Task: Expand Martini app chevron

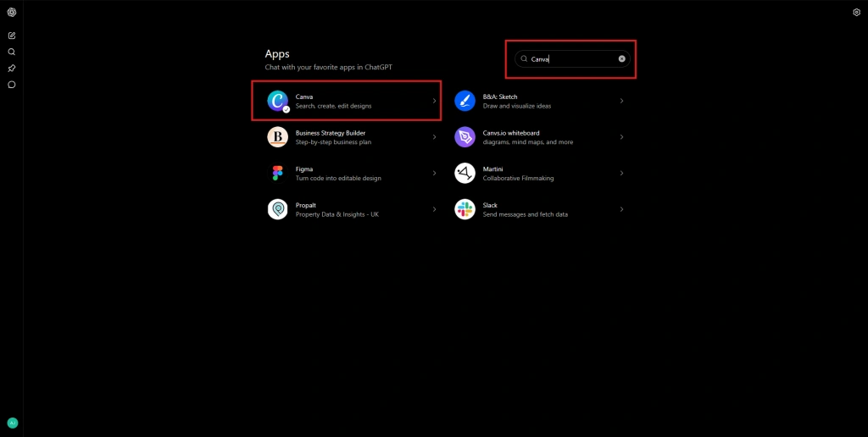Action: (621, 173)
